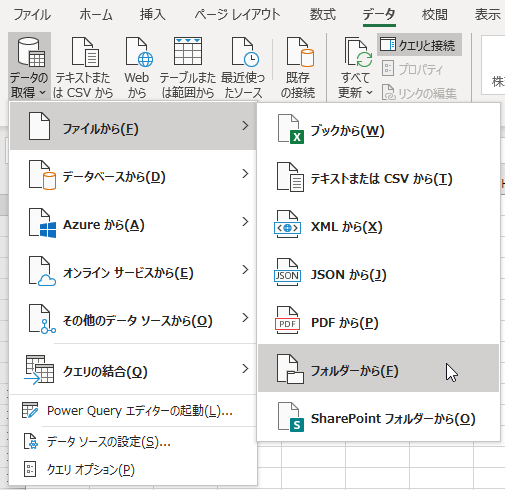Expand the すべて更新 dropdown arrow

[x=369, y=92]
